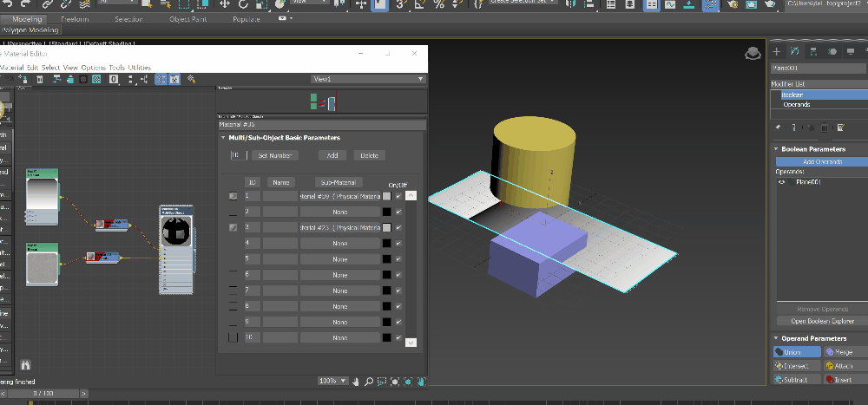This screenshot has width=868, height=405.
Task: Click the Pan tool hand icon
Action: (356, 381)
